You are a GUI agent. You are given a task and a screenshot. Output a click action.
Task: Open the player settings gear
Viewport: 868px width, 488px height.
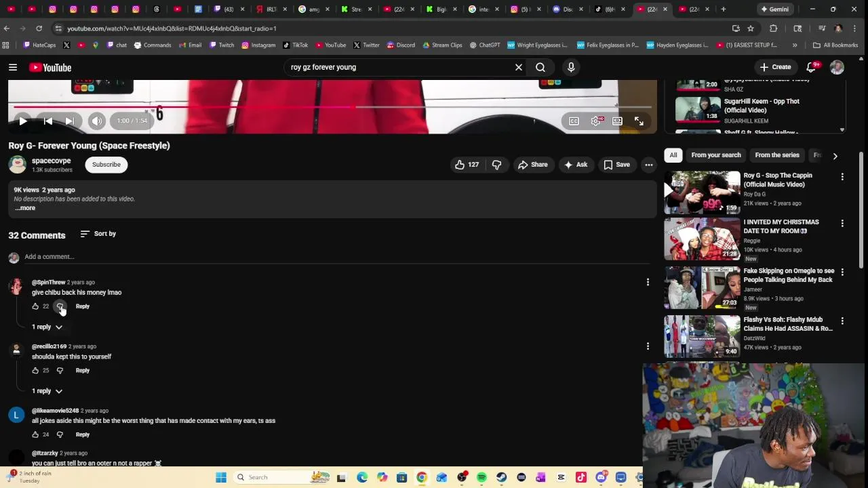[596, 121]
